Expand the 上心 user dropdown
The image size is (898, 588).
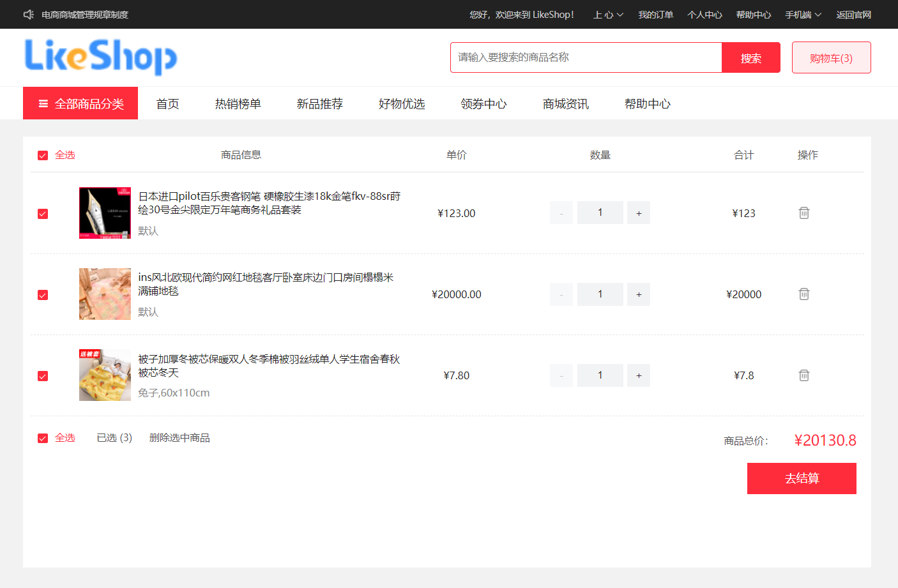click(608, 15)
